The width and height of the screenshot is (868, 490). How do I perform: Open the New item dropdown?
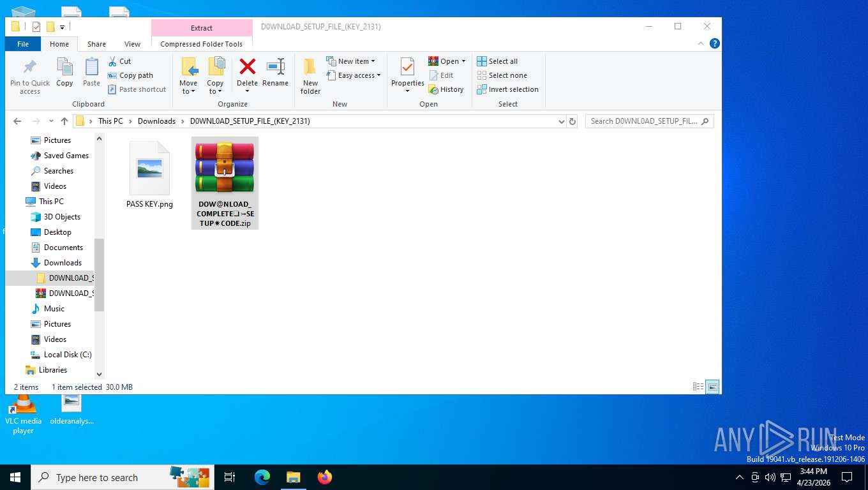pyautogui.click(x=350, y=61)
